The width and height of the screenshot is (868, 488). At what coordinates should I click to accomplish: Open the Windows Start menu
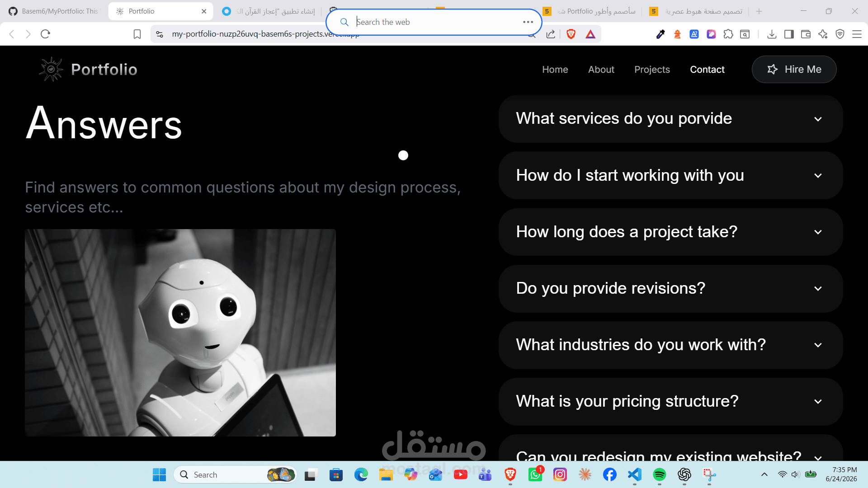[159, 474]
